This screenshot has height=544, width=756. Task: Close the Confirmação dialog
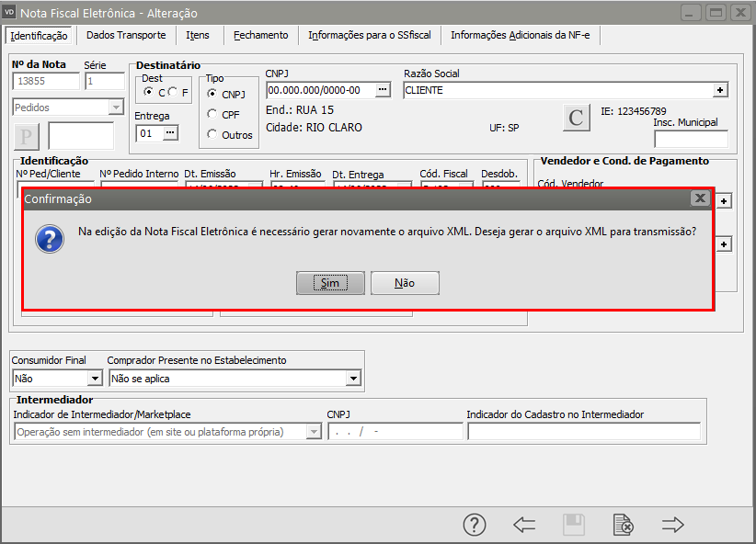[x=700, y=198]
